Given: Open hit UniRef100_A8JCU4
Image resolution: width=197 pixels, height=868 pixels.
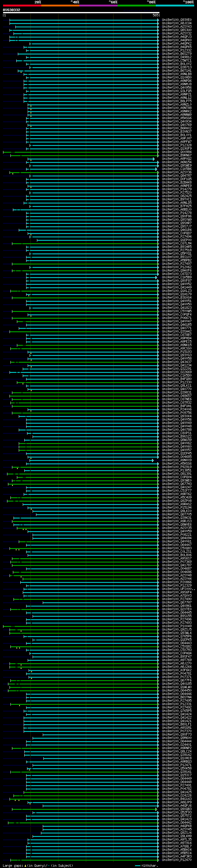Looking at the screenshot, I should click(x=177, y=23).
